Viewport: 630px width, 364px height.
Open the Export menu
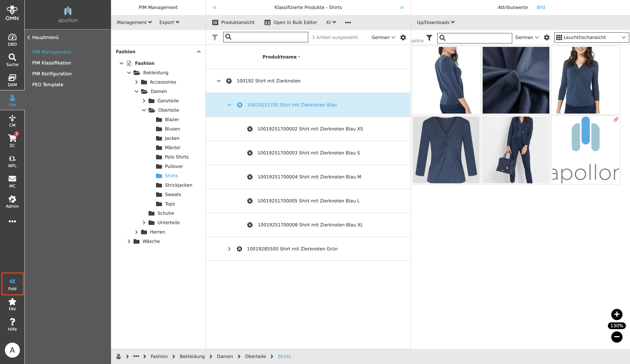pyautogui.click(x=169, y=22)
